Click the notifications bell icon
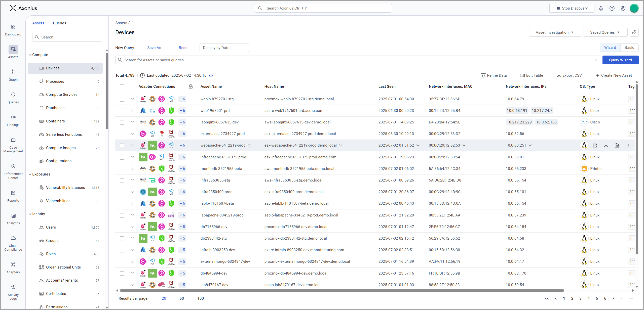This screenshot has width=644, height=310. [x=601, y=8]
